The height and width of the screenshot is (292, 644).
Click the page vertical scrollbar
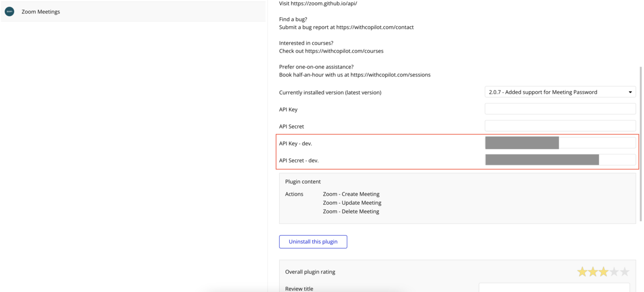click(640, 144)
